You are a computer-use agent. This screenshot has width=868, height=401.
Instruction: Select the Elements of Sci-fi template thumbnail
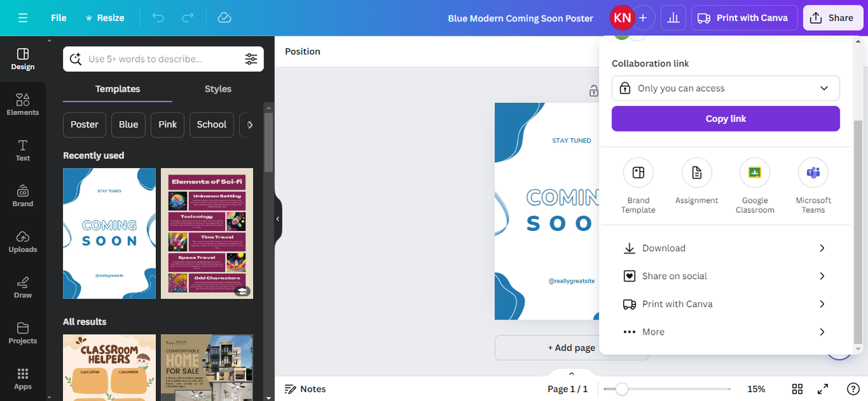(x=207, y=234)
